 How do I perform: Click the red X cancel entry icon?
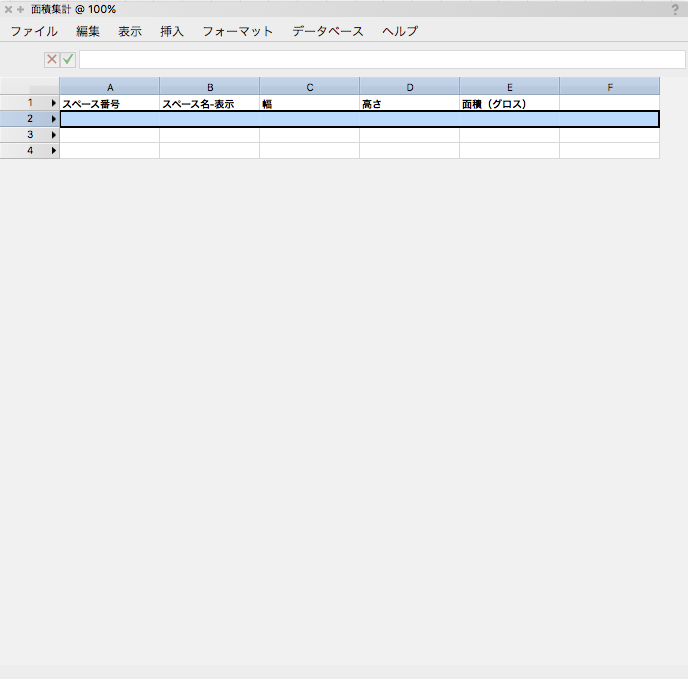52,59
